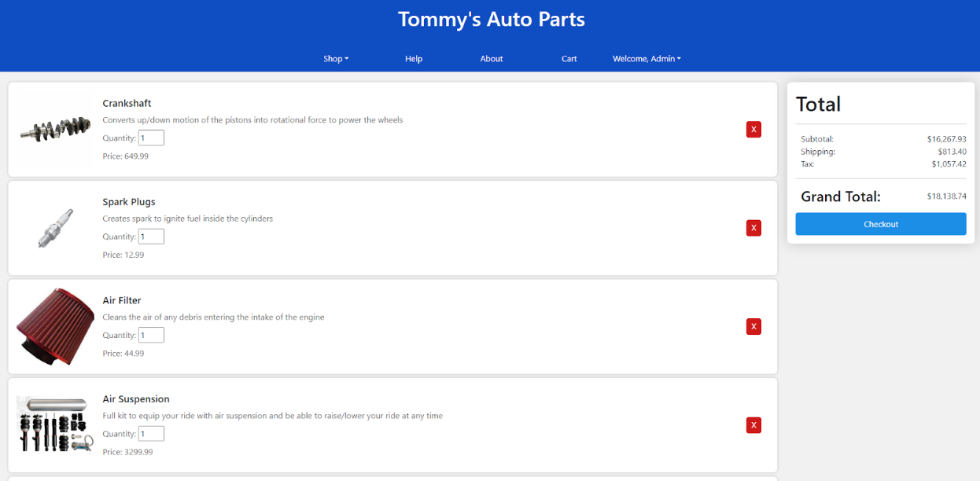Open the Shop category chevron
This screenshot has width=980, height=481.
348,58
